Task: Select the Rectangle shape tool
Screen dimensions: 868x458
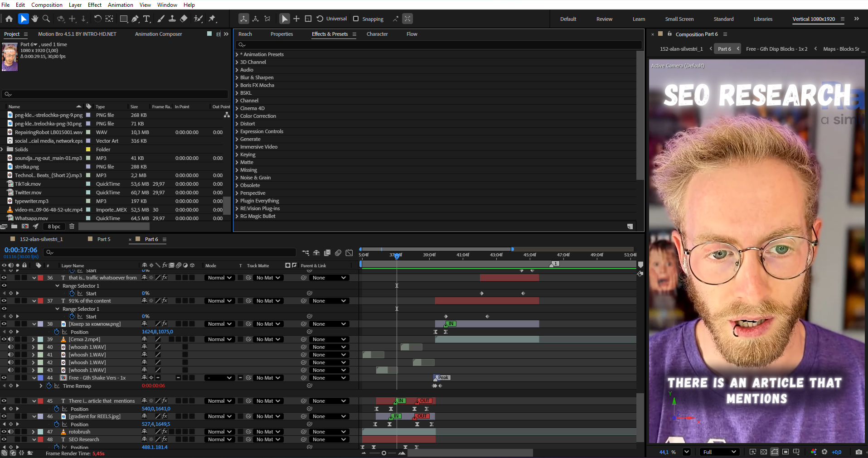Action: pyautogui.click(x=123, y=19)
